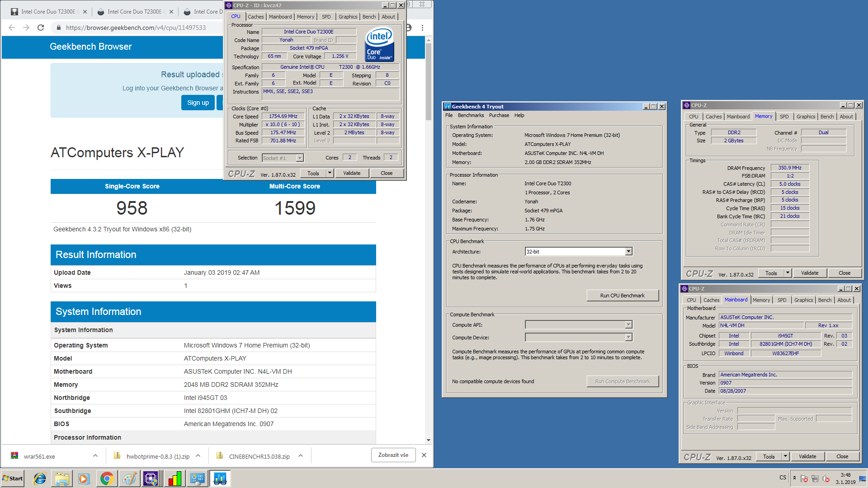Click Validate in CPU-Z kvcz47 window

tap(352, 173)
